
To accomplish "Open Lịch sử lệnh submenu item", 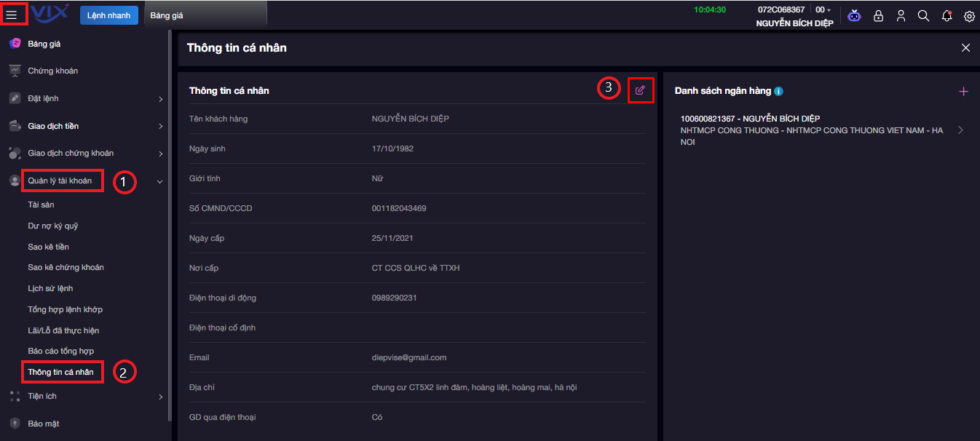I will [51, 288].
